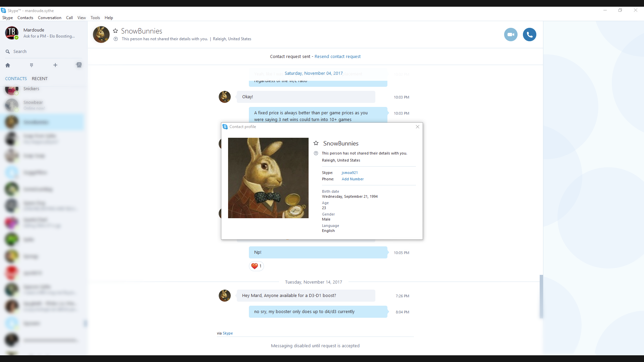Restore down the Skype window
Image resolution: width=644 pixels, height=362 pixels.
click(620, 10)
